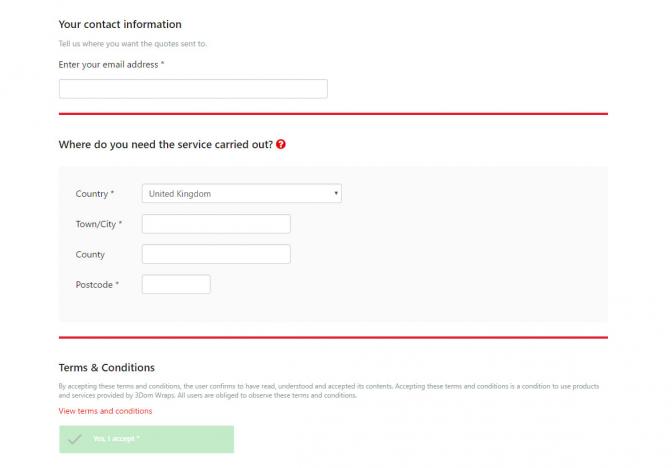Select the County text field

[216, 254]
